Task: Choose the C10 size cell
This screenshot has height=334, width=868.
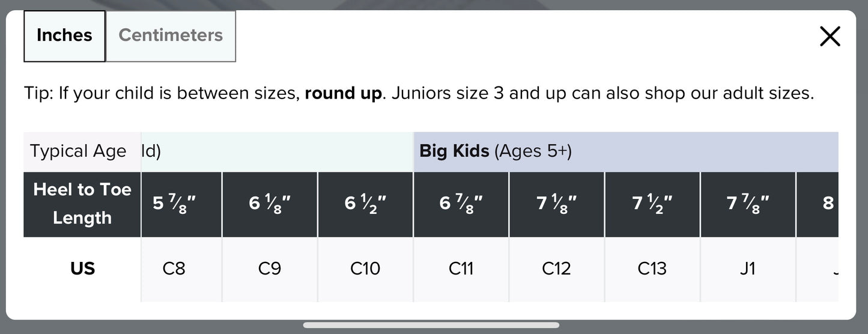Action: pos(365,268)
